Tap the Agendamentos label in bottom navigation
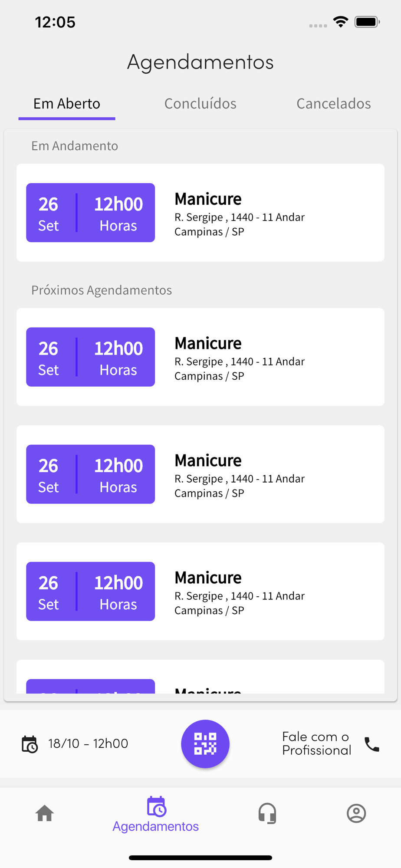401x868 pixels. tap(155, 826)
